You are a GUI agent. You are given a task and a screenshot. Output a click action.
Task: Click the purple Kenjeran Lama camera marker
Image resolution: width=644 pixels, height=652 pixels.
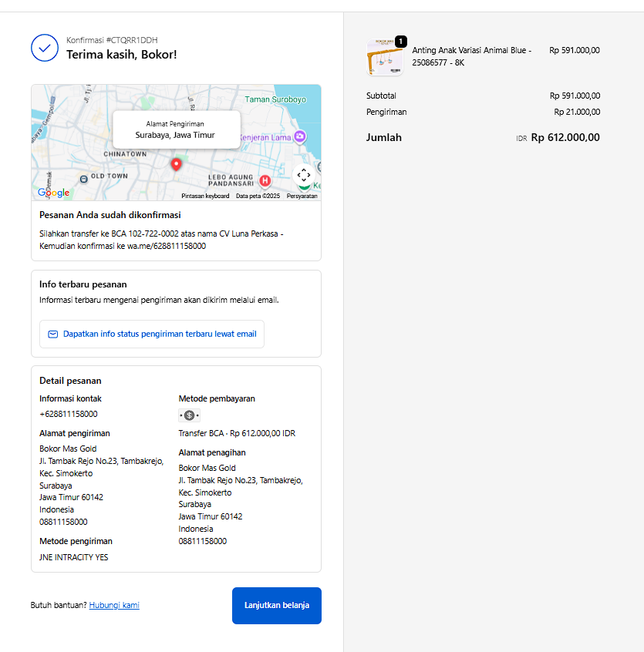(x=300, y=136)
